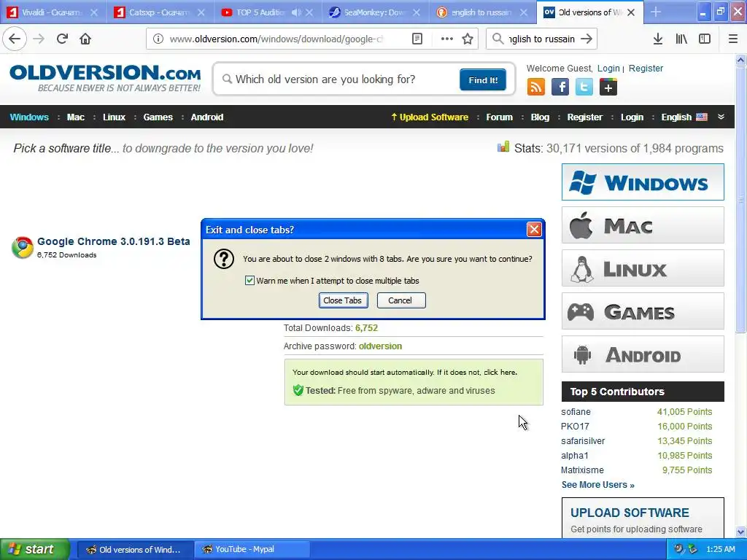Image resolution: width=747 pixels, height=560 pixels.
Task: Switch to YouTube - Mypal taskbar window
Action: click(252, 549)
